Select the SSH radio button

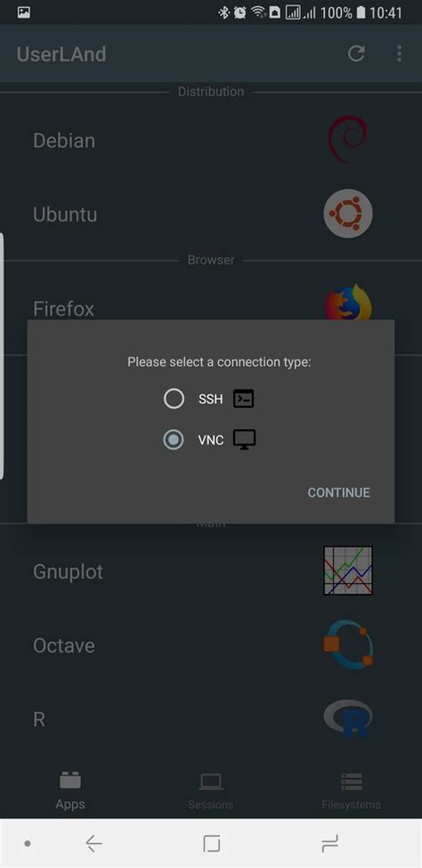174,399
